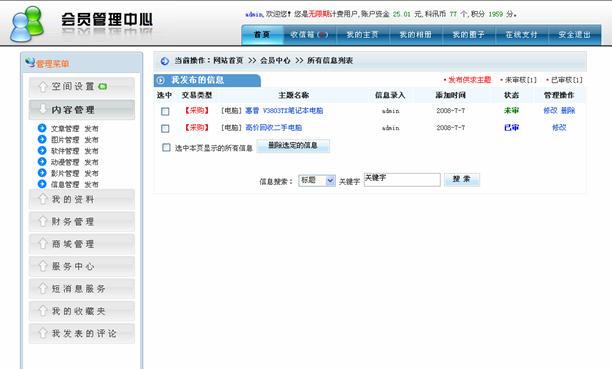Go to the 首页 navigation tab
Viewport: 612px width, 369px height.
click(x=262, y=35)
